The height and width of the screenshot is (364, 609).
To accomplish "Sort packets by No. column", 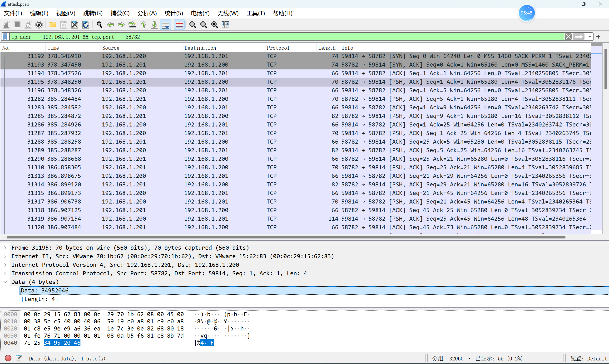I will pos(23,48).
